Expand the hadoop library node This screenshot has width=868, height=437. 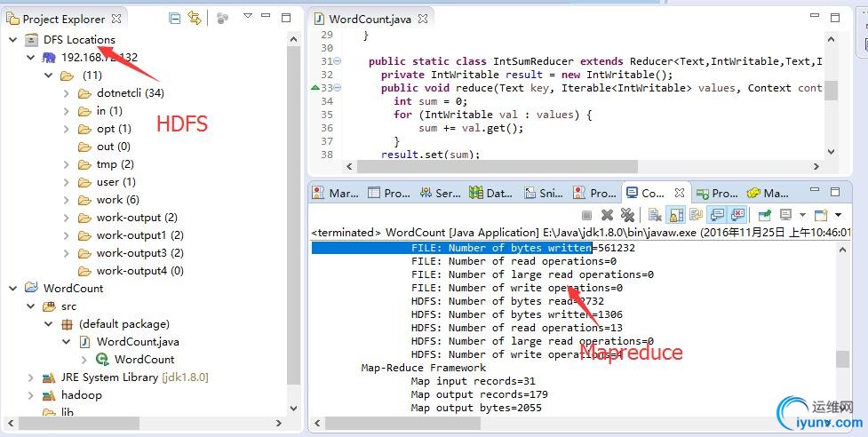31,395
